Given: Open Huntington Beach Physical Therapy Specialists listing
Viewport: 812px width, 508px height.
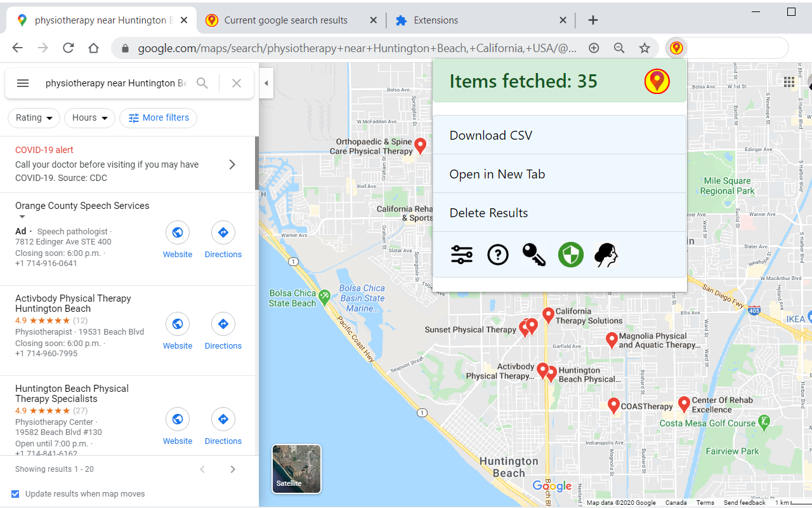Looking at the screenshot, I should pyautogui.click(x=72, y=394).
